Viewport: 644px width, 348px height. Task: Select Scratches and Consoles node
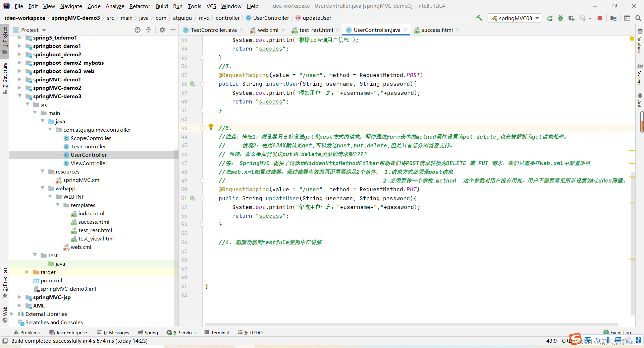[x=54, y=322]
